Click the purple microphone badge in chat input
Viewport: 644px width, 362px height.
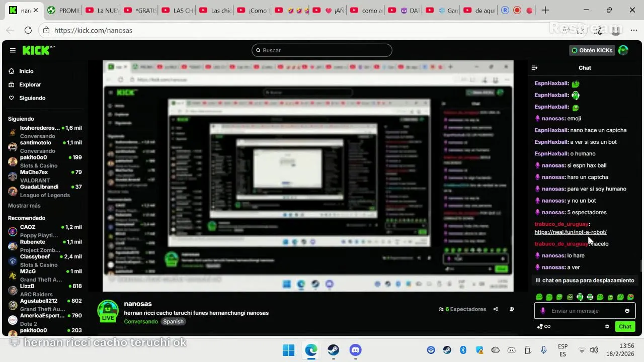(x=542, y=311)
